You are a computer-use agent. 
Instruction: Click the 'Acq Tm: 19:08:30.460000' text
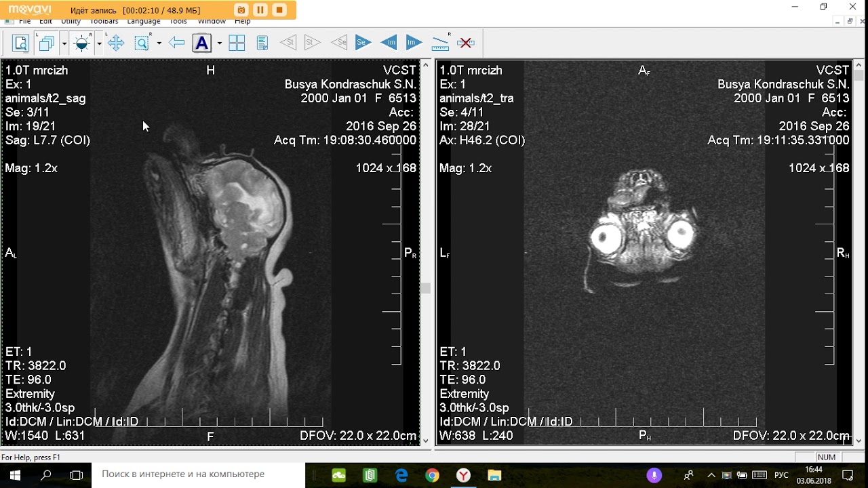click(345, 140)
